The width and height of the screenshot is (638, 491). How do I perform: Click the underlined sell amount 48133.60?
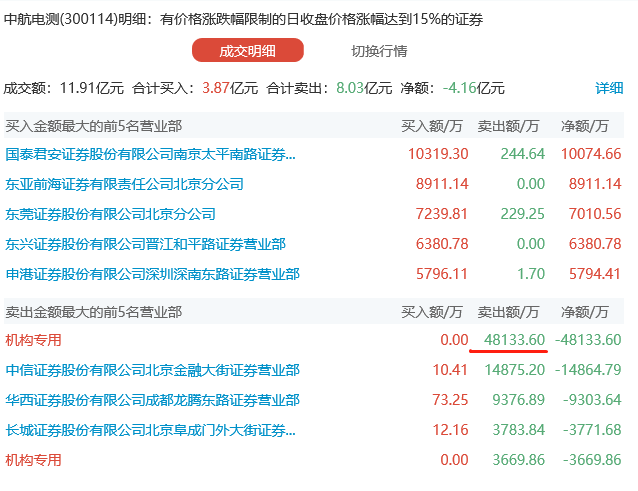click(515, 340)
